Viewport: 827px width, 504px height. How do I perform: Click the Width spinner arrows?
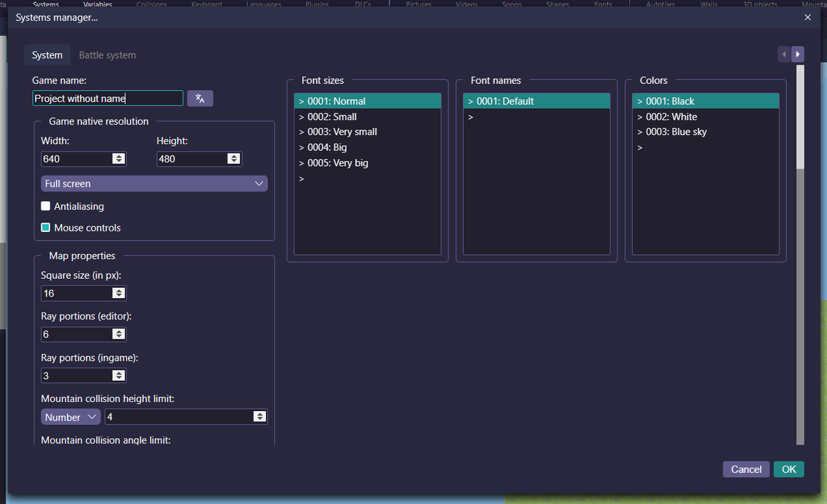(119, 159)
